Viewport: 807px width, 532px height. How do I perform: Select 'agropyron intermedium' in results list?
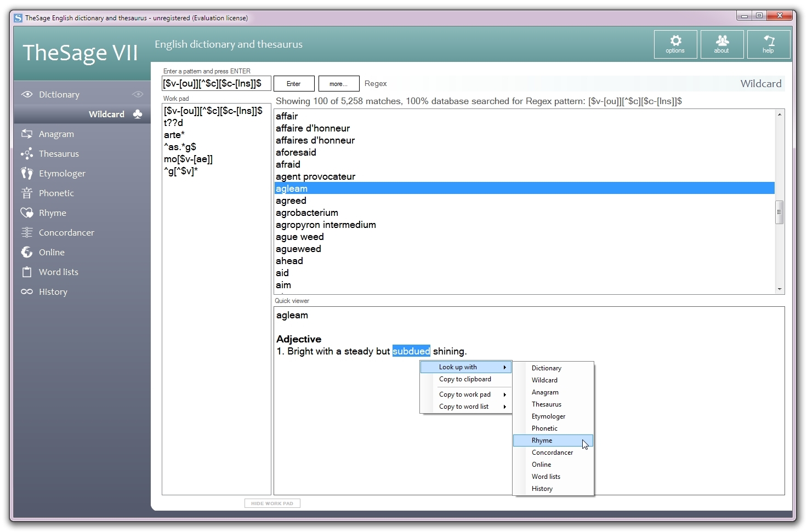pyautogui.click(x=524, y=225)
